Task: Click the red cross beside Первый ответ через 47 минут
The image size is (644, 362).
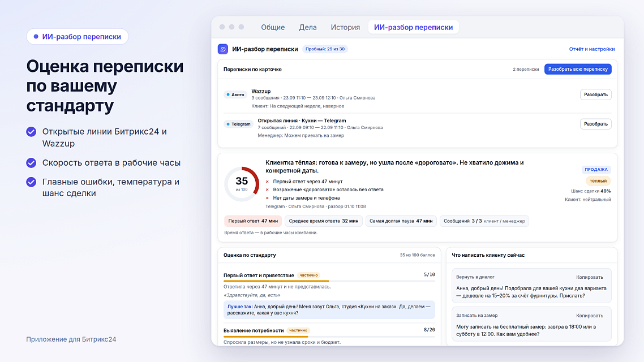Action: point(267,182)
